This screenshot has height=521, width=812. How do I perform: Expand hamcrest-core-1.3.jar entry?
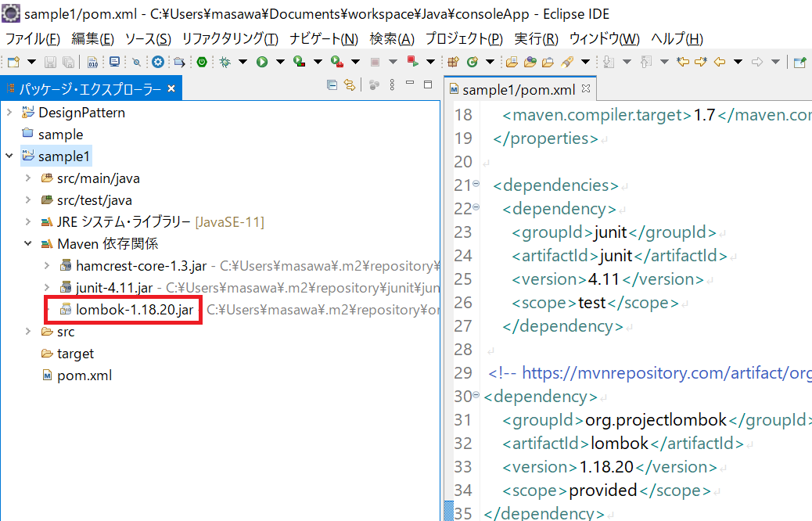coord(47,265)
